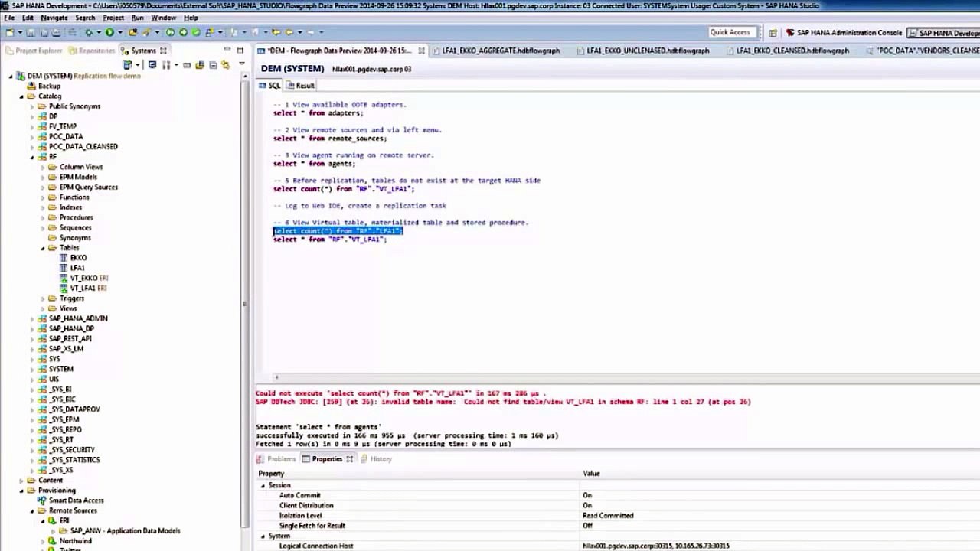Click the Systems panel add-system icon
Viewport: 980px width, 551px height.
click(127, 65)
